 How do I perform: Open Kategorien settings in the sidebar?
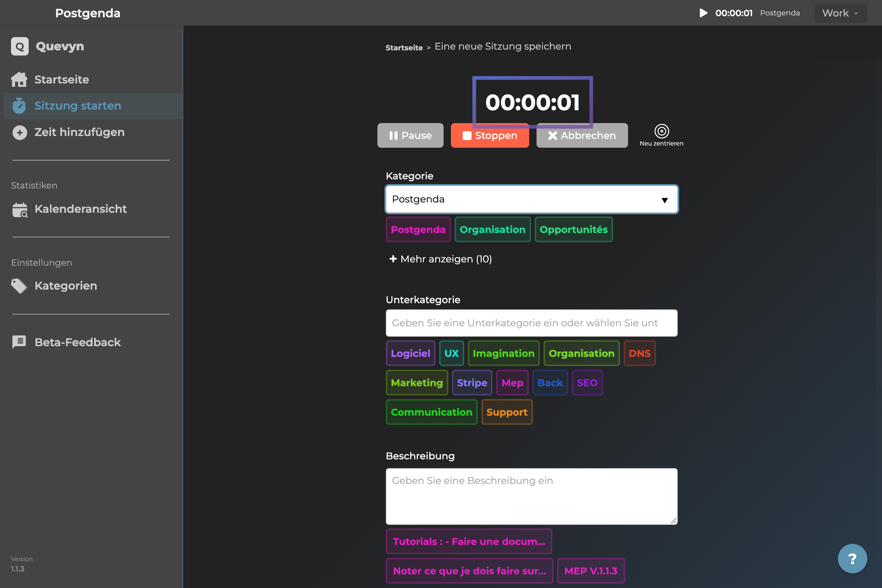coord(93,286)
